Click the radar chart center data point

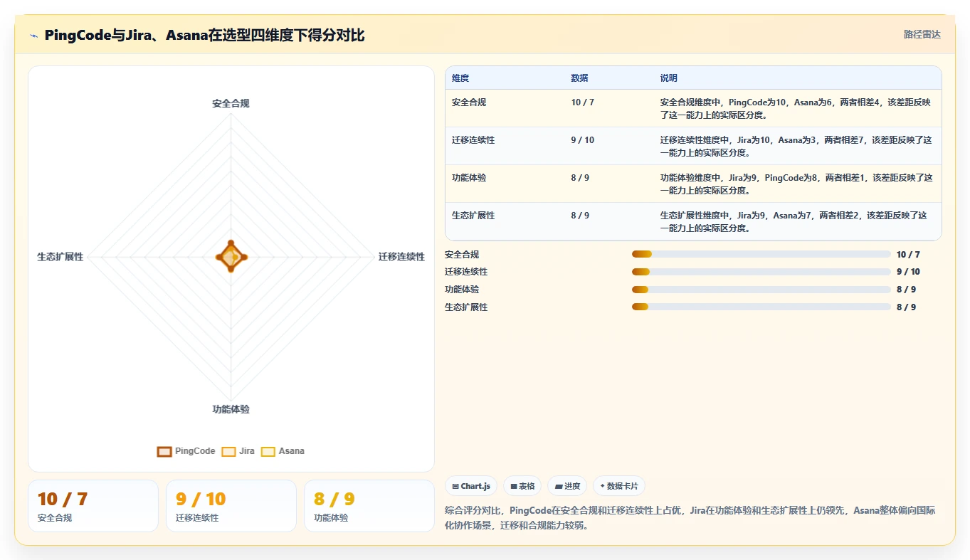pyautogui.click(x=231, y=257)
